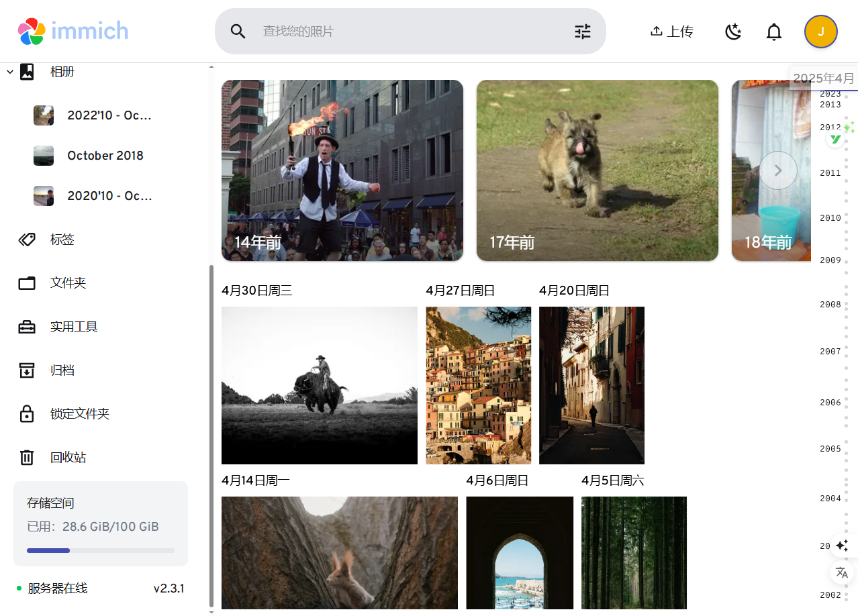This screenshot has width=858, height=616.
Task: Toggle dark mode theme
Action: point(733,32)
